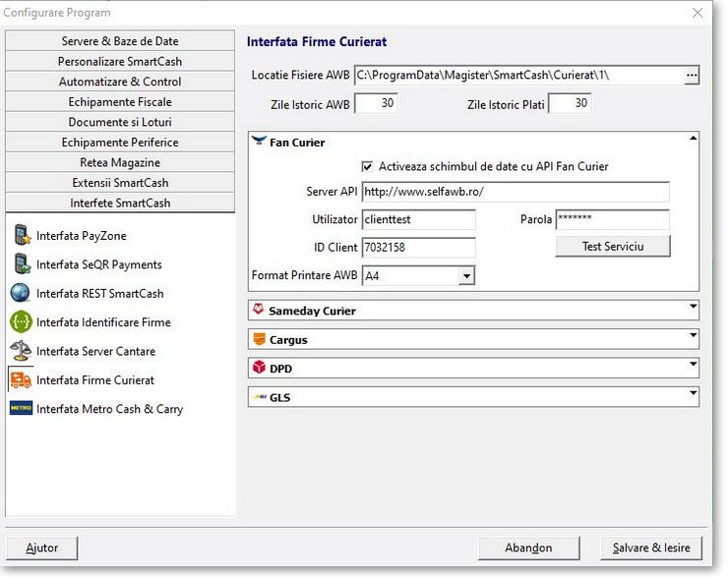
Task: Click the Utilizator input field
Action: tap(418, 219)
